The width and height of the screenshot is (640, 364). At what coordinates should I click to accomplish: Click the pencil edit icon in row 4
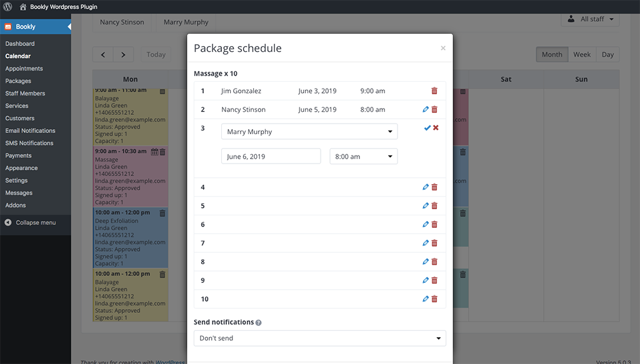coord(426,187)
